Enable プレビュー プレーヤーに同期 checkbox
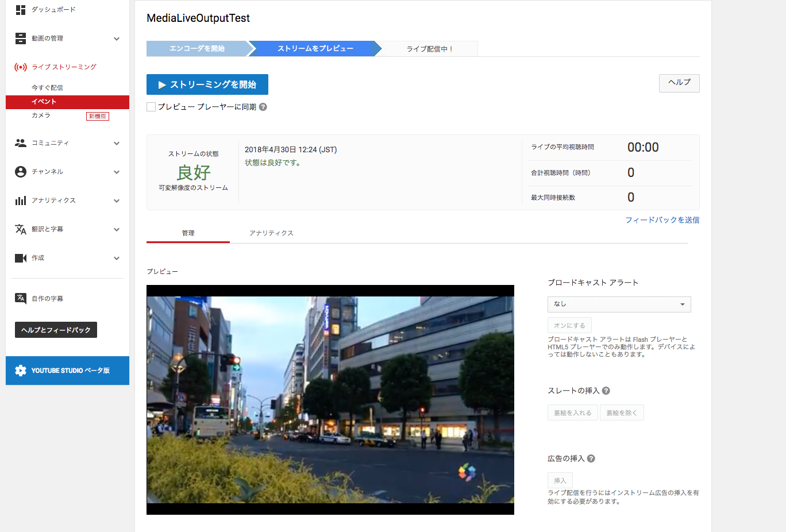This screenshot has height=532, width=786. point(151,107)
